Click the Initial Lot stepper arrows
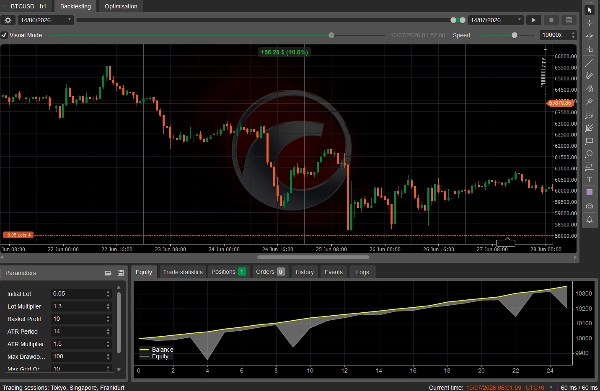Image resolution: width=600 pixels, height=391 pixels. (108, 294)
